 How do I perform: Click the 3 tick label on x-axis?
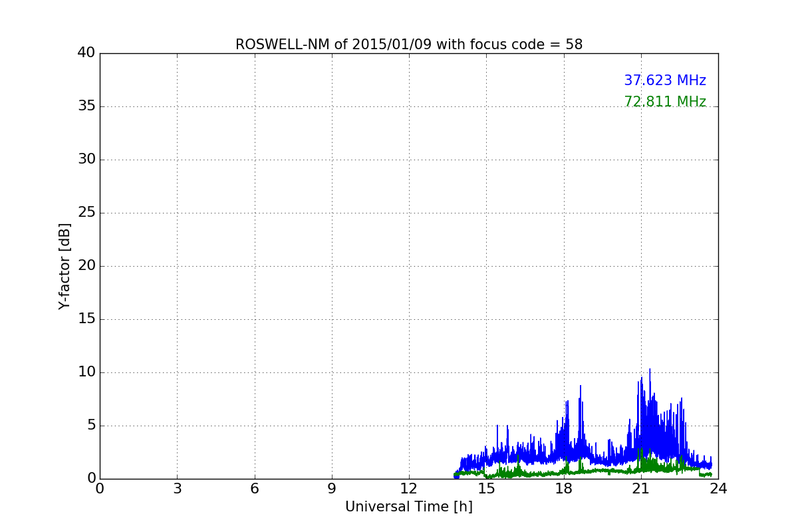(177, 489)
